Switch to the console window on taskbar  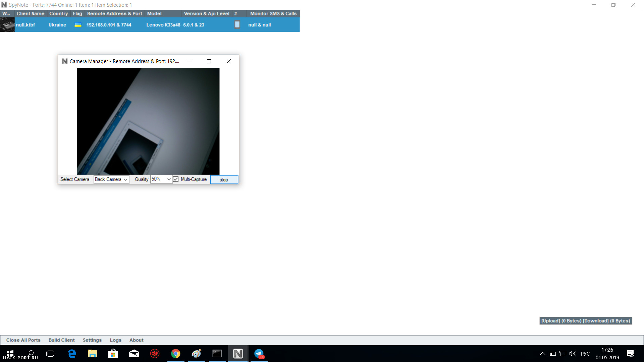217,354
